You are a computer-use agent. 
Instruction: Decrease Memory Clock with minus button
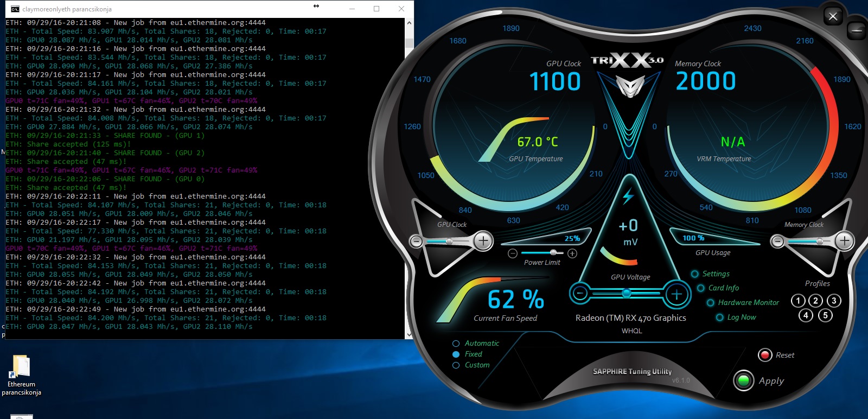coord(777,241)
